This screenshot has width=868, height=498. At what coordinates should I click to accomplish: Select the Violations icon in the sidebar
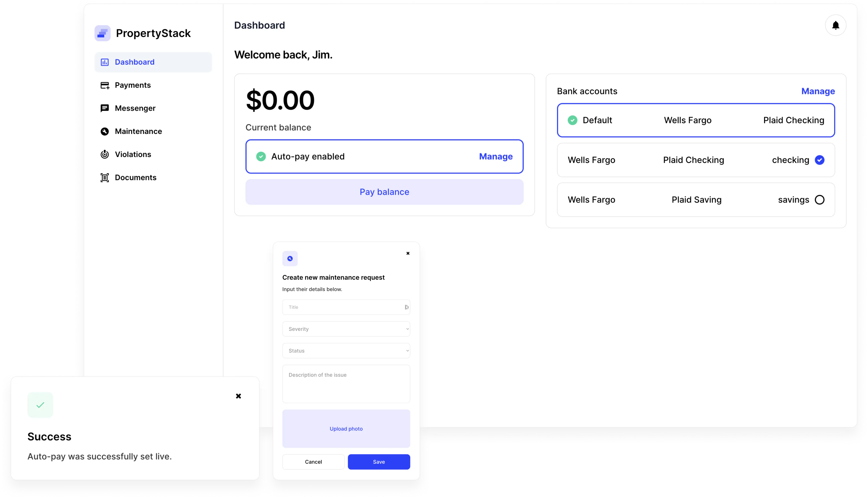coord(105,154)
